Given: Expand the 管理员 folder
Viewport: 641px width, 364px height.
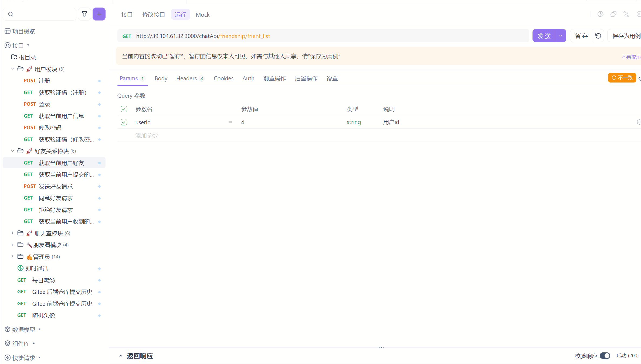Looking at the screenshot, I should [x=12, y=256].
